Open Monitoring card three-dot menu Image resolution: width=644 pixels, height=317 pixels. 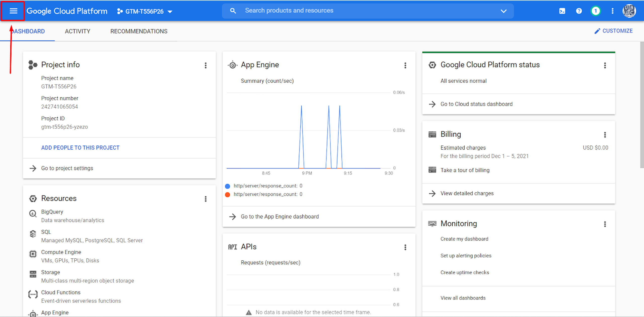click(x=605, y=224)
